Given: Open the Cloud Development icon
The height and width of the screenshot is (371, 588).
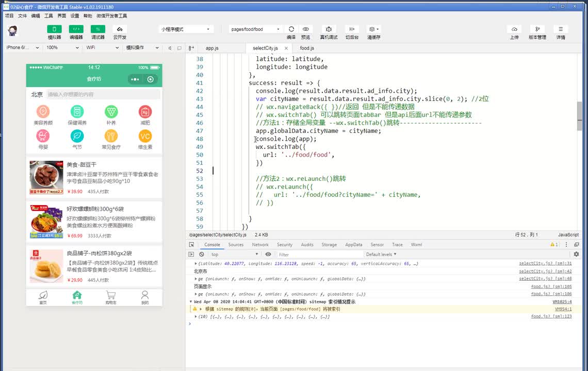Looking at the screenshot, I should coord(120,29).
